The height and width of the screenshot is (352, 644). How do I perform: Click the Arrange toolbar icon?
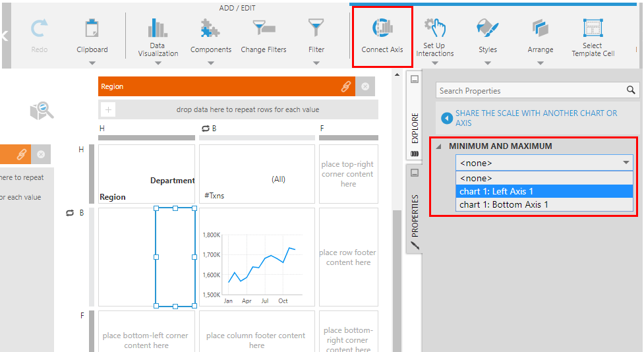[541, 30]
